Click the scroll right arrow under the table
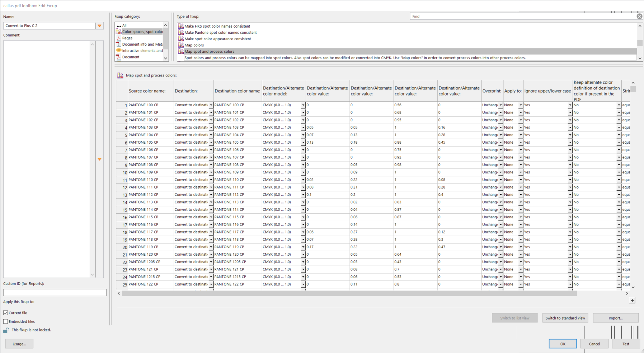Image resolution: width=644 pixels, height=353 pixels. coord(627,293)
